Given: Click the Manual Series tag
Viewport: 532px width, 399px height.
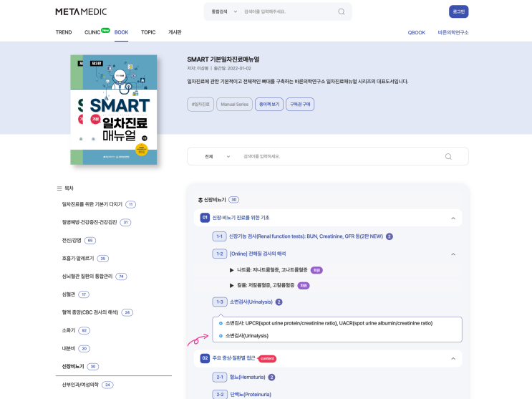Looking at the screenshot, I should 234,105.
